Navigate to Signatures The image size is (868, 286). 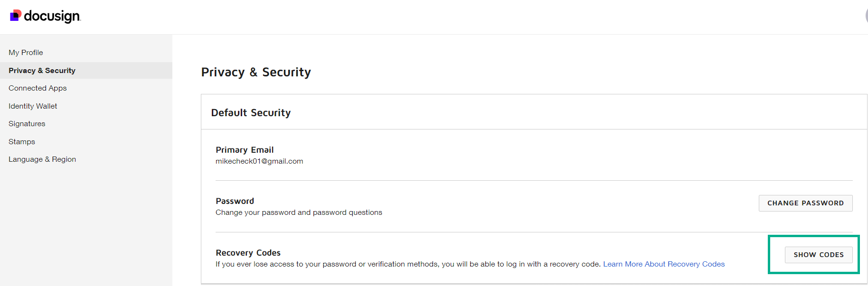27,124
